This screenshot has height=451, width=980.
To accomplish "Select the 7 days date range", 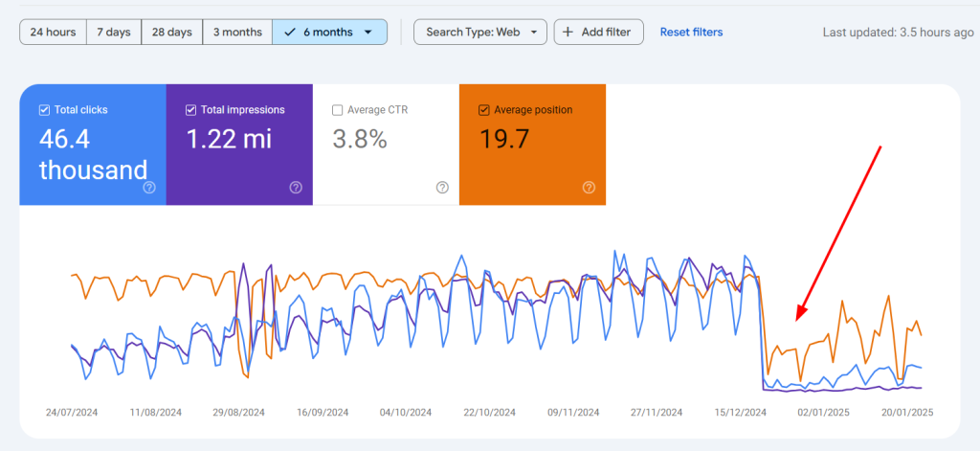I will [x=114, y=32].
